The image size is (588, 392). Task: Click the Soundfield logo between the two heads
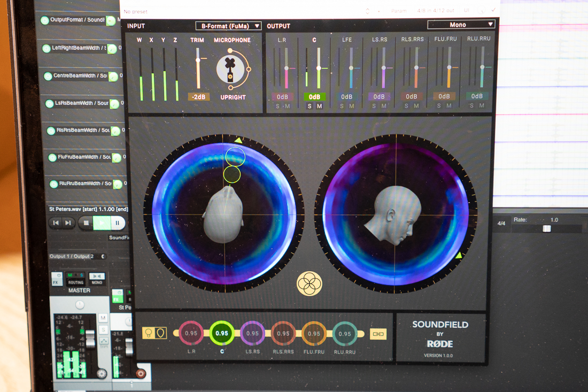309,283
